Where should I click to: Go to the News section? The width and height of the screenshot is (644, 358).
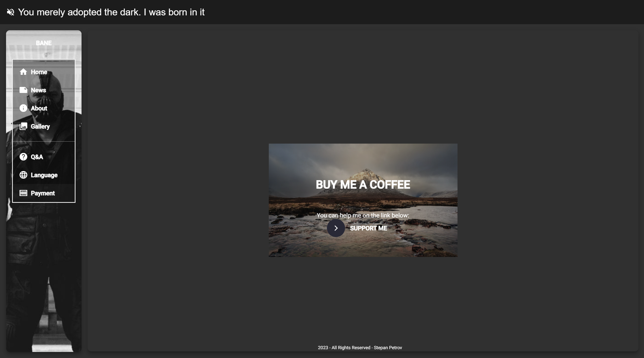click(x=39, y=90)
